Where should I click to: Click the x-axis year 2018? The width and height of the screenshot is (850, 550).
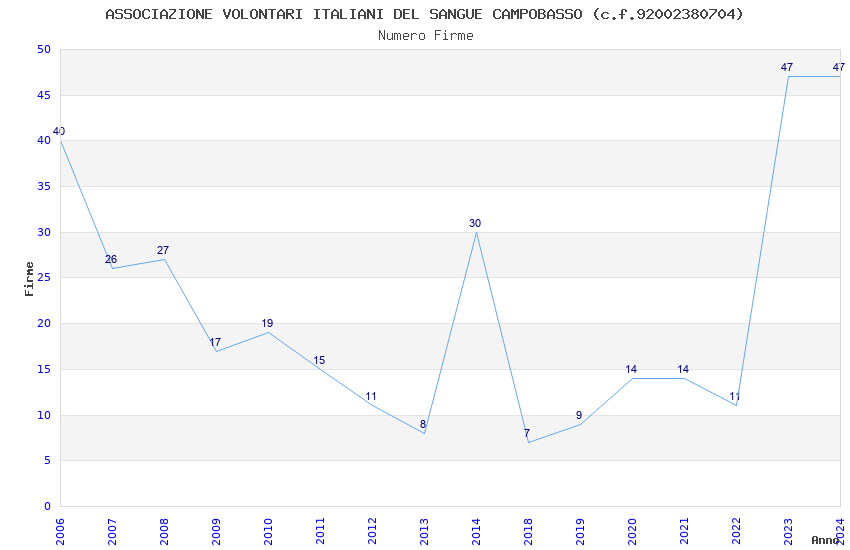coord(528,531)
